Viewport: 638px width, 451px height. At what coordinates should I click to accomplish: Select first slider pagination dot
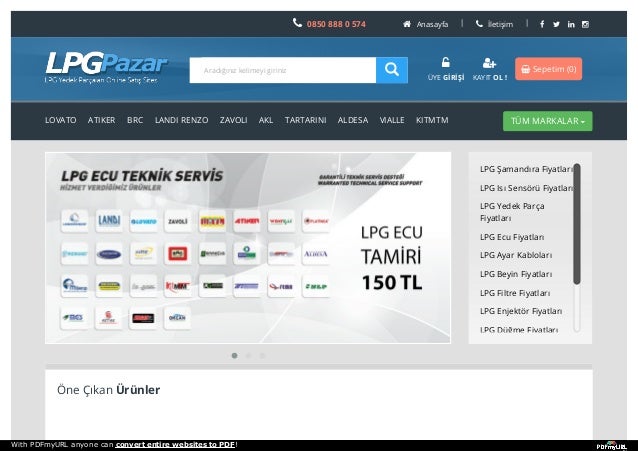coord(234,356)
